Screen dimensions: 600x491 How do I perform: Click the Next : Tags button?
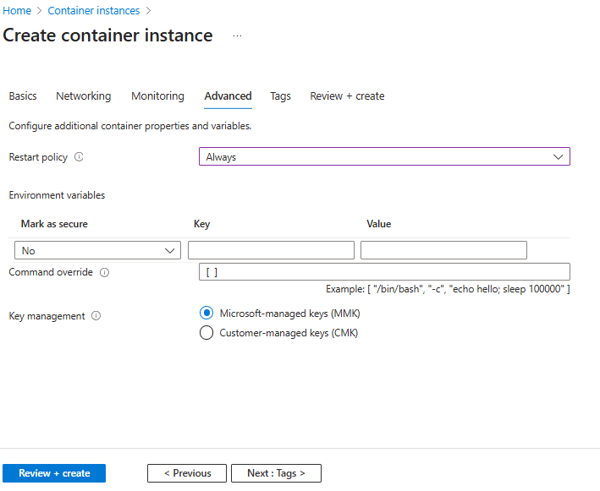tap(276, 473)
